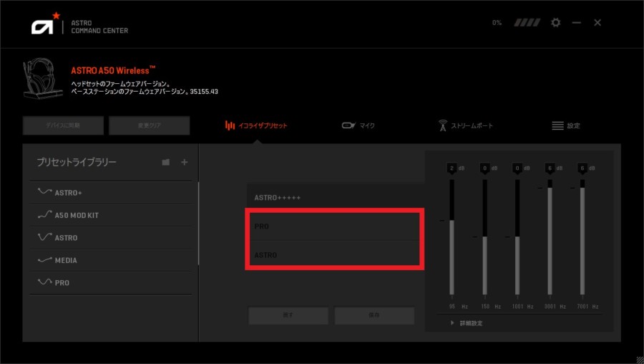Screen dimensions: 644x364
Task: Select the PRO preset in library
Action: point(111,283)
